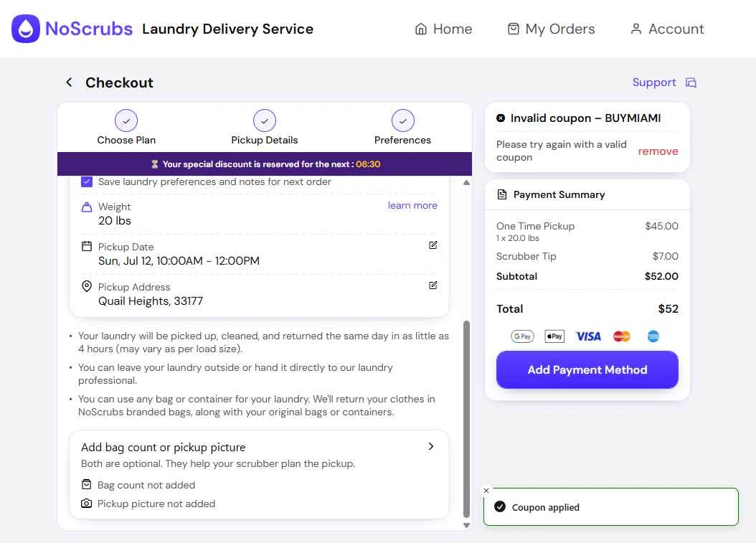The width and height of the screenshot is (756, 543).
Task: Click the Total $52 amount
Action: point(668,308)
